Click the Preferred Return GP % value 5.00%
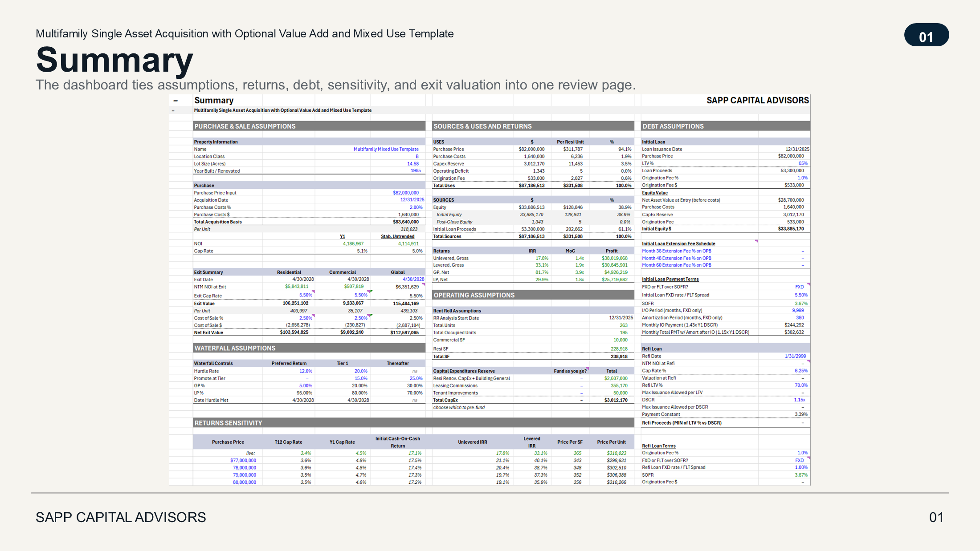 [306, 386]
